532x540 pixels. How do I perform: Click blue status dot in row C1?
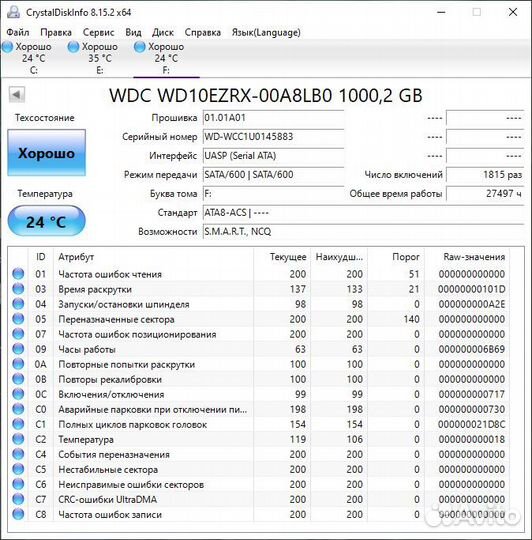point(18,424)
